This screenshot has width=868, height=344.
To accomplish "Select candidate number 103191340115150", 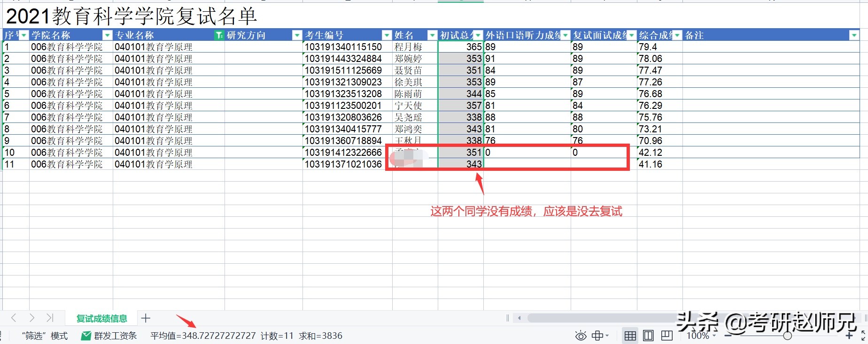I will [348, 47].
